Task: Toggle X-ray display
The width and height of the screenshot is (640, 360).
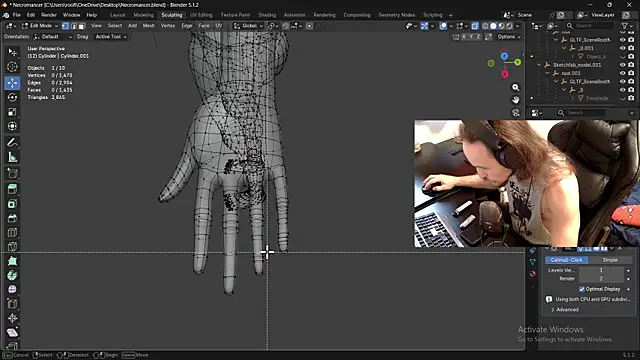Action: [x=475, y=26]
